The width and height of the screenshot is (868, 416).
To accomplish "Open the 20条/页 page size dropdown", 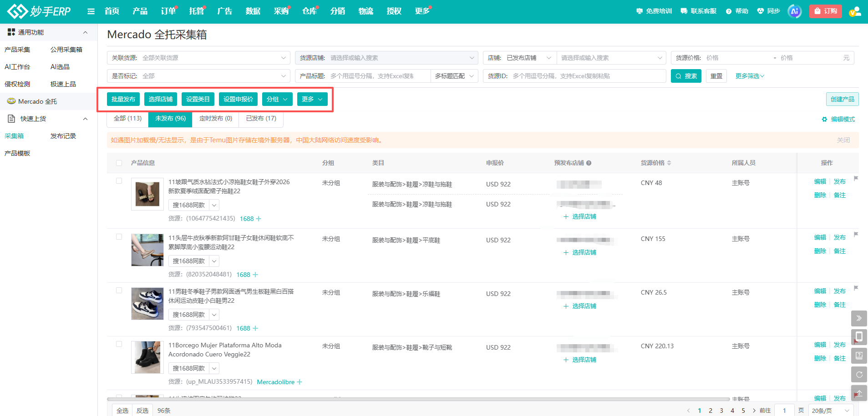I will pos(830,411).
